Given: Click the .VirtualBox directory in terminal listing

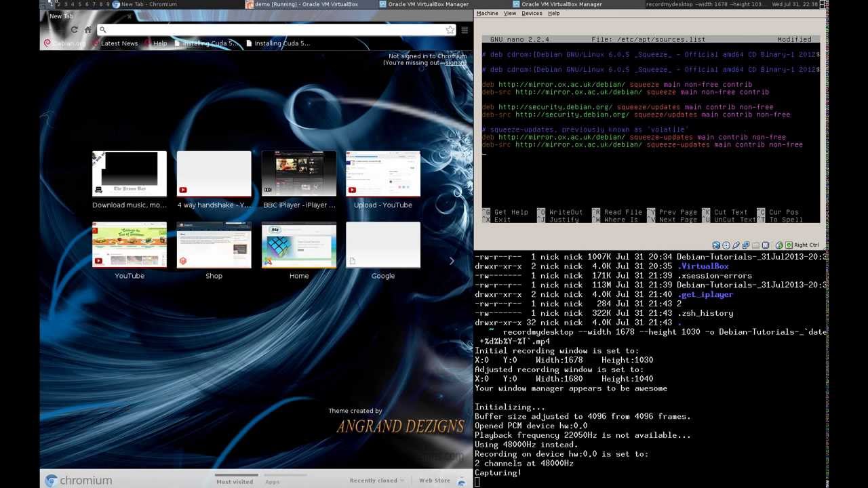Looking at the screenshot, I should tap(705, 266).
